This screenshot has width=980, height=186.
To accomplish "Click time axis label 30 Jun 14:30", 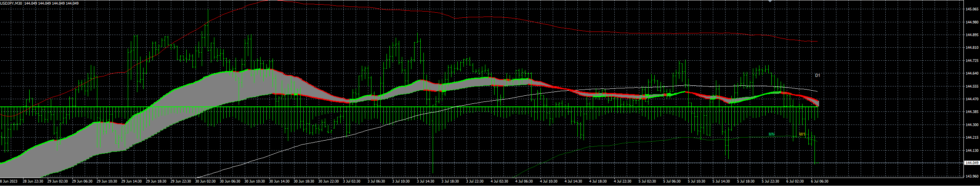I will pos(279,181).
